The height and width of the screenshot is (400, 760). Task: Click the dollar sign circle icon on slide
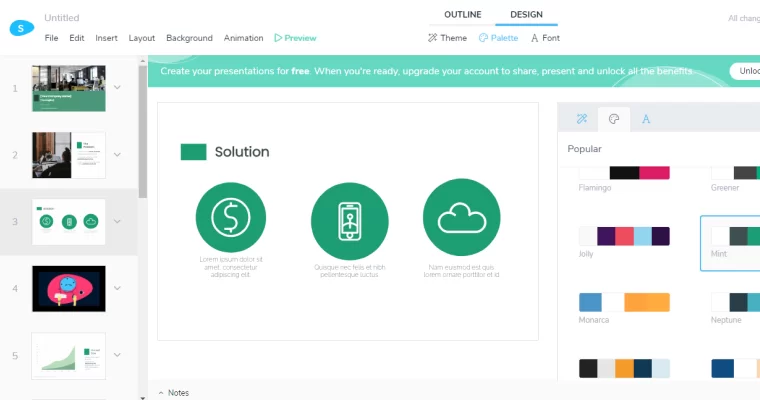click(x=231, y=217)
